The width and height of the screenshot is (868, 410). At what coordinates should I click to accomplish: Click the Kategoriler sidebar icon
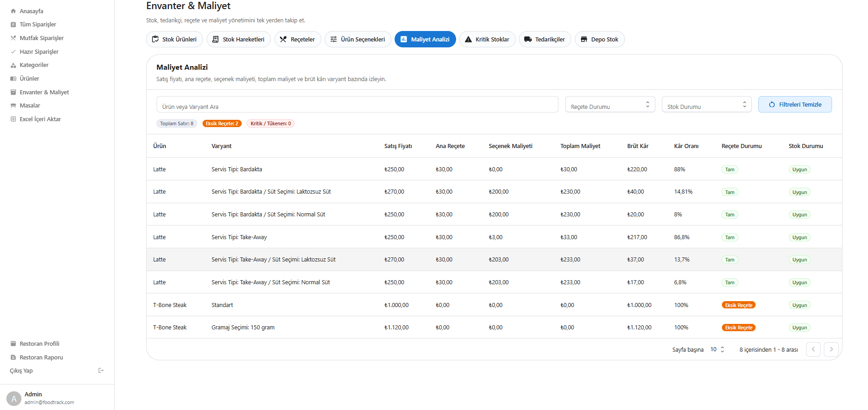click(x=13, y=65)
